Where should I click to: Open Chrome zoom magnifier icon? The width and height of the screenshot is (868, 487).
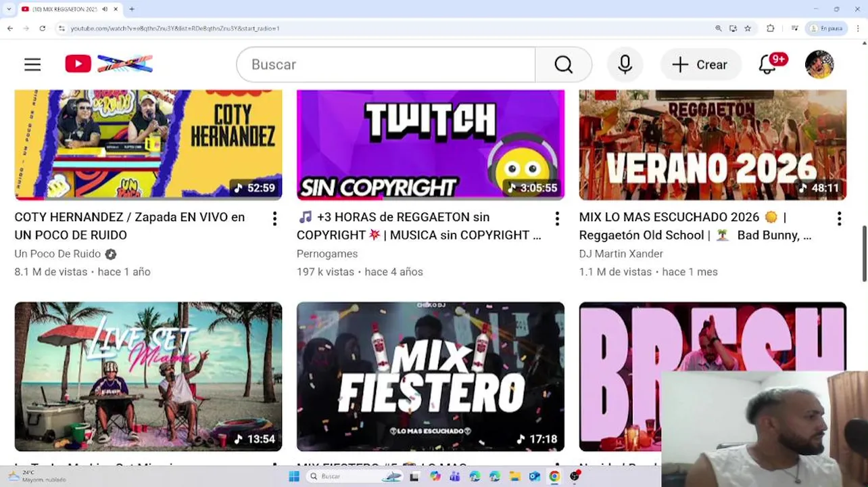[x=718, y=28]
